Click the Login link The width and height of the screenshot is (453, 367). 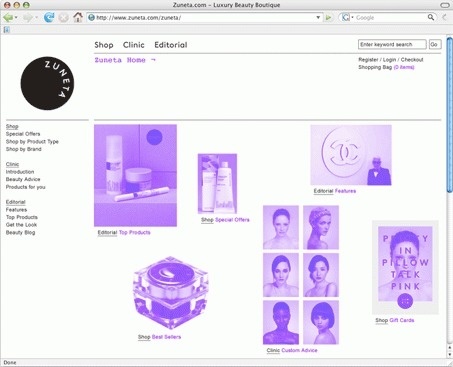coord(389,60)
